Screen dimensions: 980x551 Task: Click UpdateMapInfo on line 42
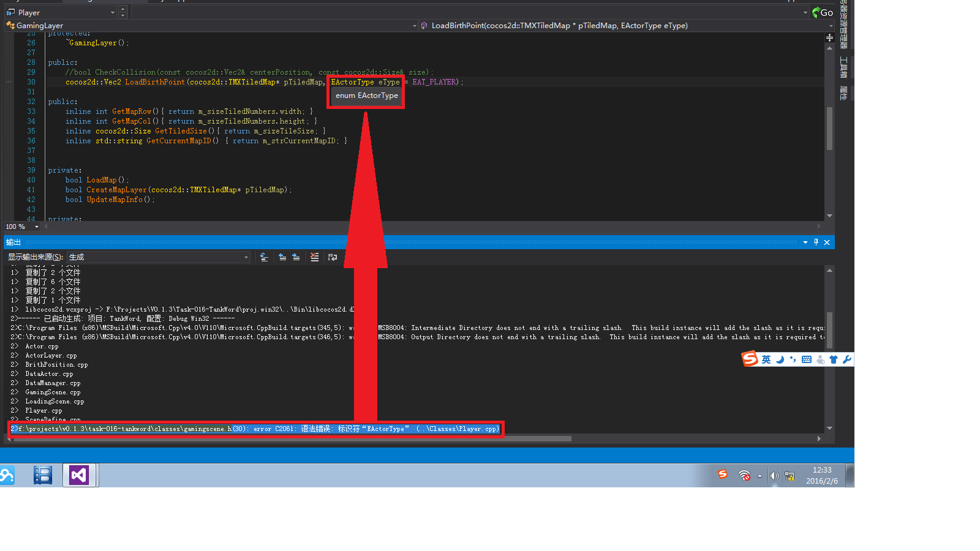click(115, 200)
